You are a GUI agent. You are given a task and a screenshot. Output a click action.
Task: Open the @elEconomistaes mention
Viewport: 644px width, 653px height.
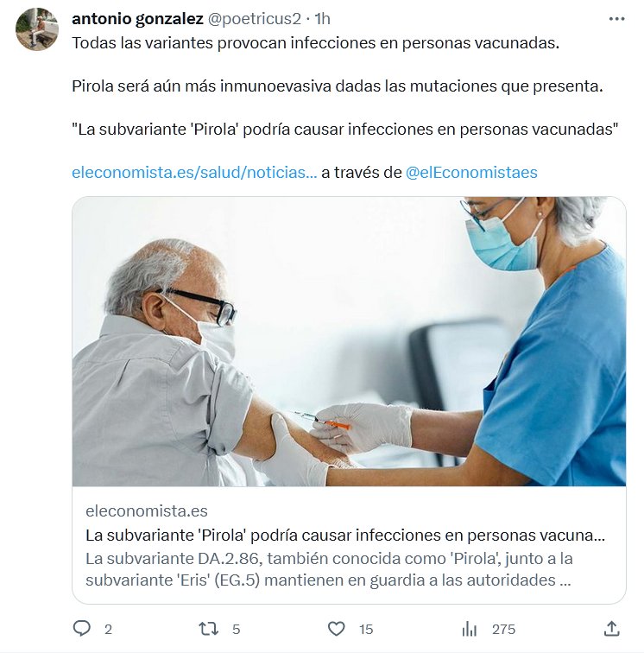[471, 173]
